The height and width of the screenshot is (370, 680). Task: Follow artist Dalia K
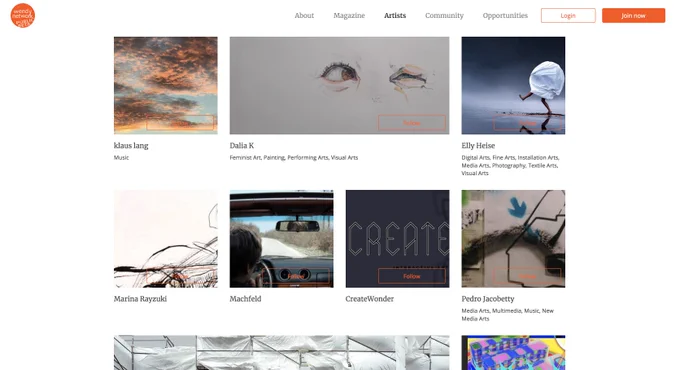point(412,123)
